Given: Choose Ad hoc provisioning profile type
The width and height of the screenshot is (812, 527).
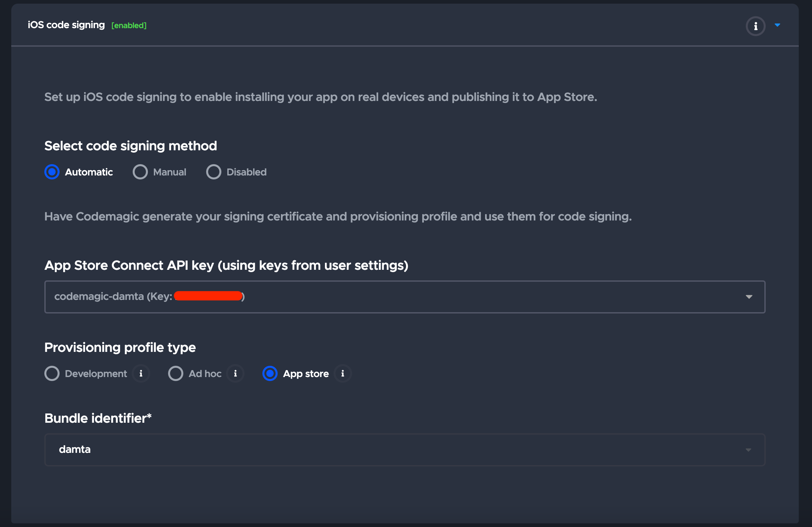Looking at the screenshot, I should click(176, 373).
